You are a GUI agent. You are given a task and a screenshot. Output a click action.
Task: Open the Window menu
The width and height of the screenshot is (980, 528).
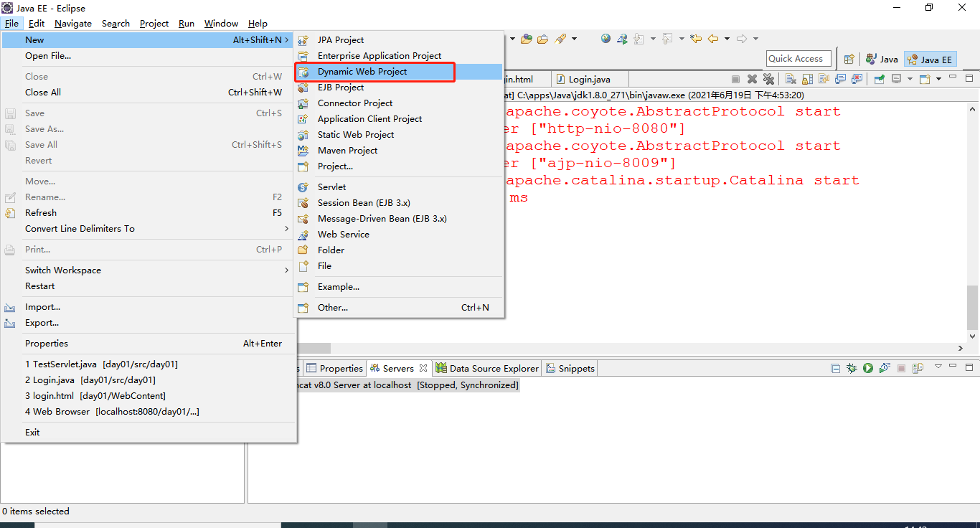point(221,24)
